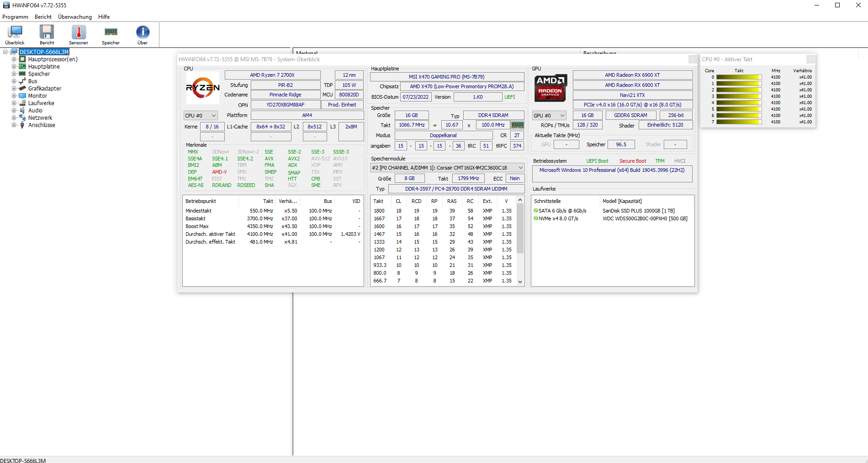This screenshot has height=463, width=868.
Task: Click the AMD X470 chipset field
Action: click(x=462, y=86)
